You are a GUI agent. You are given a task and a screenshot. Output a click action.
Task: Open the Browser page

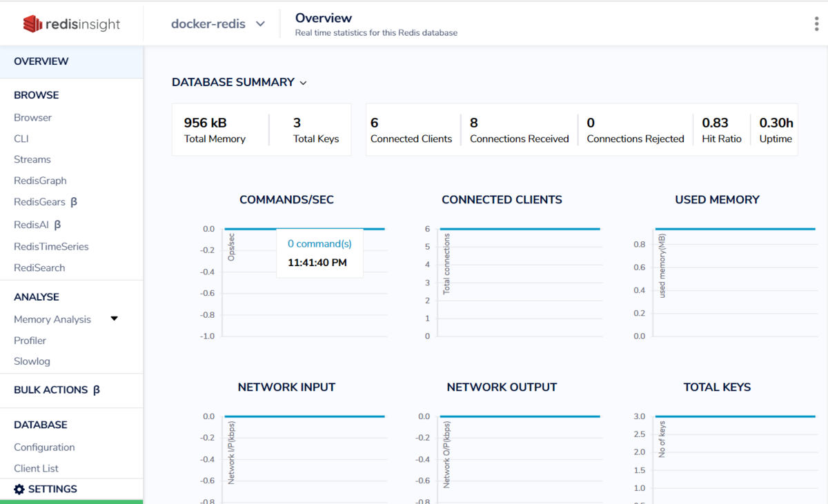(32, 117)
